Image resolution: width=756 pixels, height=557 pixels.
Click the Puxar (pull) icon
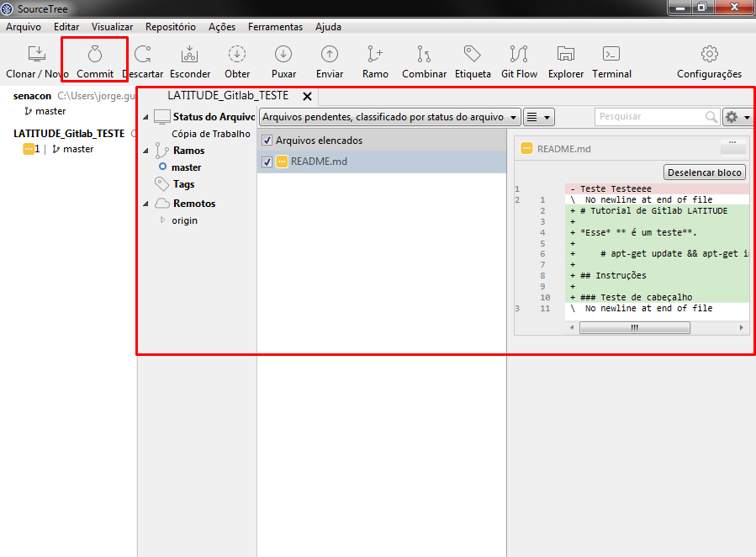coord(283,56)
